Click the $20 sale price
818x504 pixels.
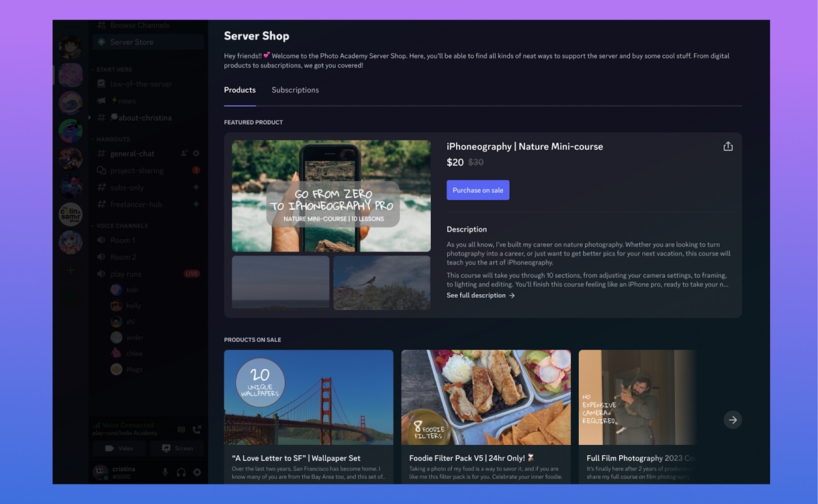click(455, 163)
